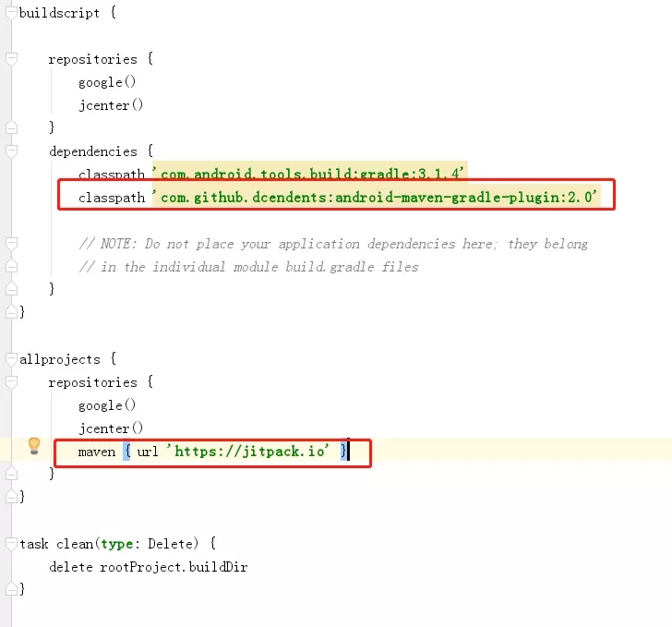Fold the NOTE comment block marker
The image size is (672, 627).
12,244
